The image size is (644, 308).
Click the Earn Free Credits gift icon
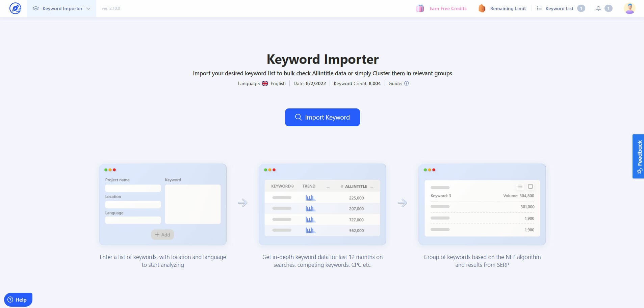click(420, 8)
